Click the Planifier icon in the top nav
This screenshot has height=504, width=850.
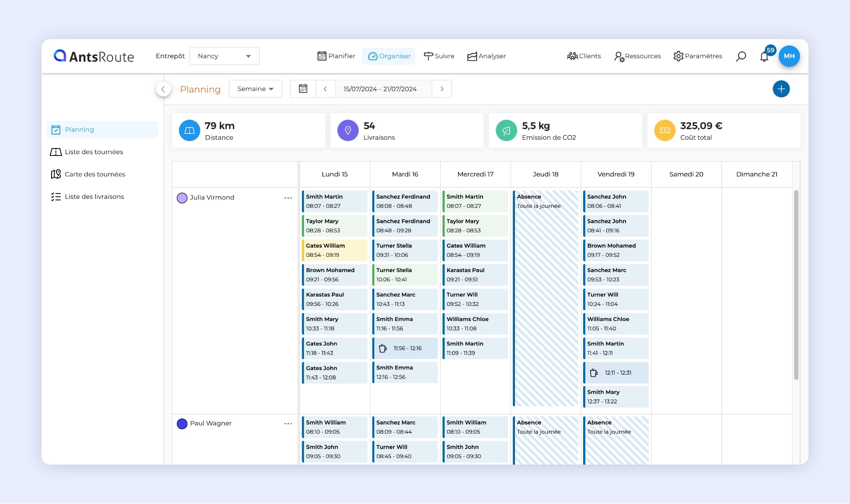(x=321, y=56)
